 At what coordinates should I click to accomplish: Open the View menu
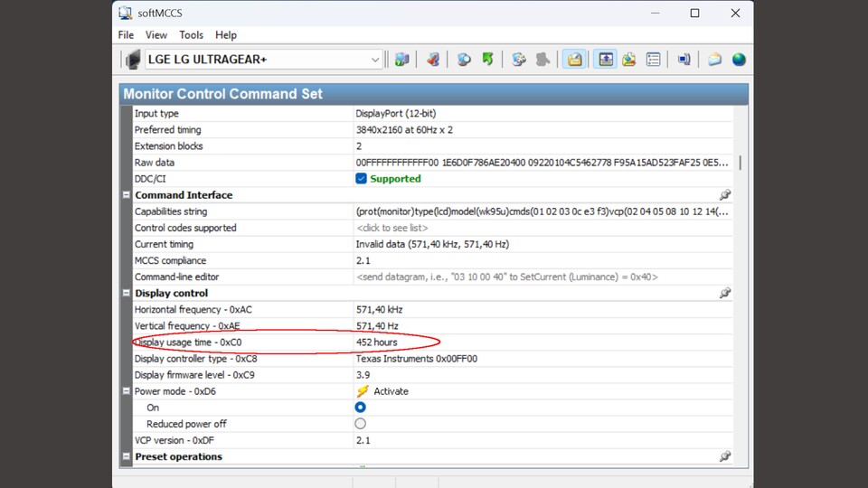[156, 35]
